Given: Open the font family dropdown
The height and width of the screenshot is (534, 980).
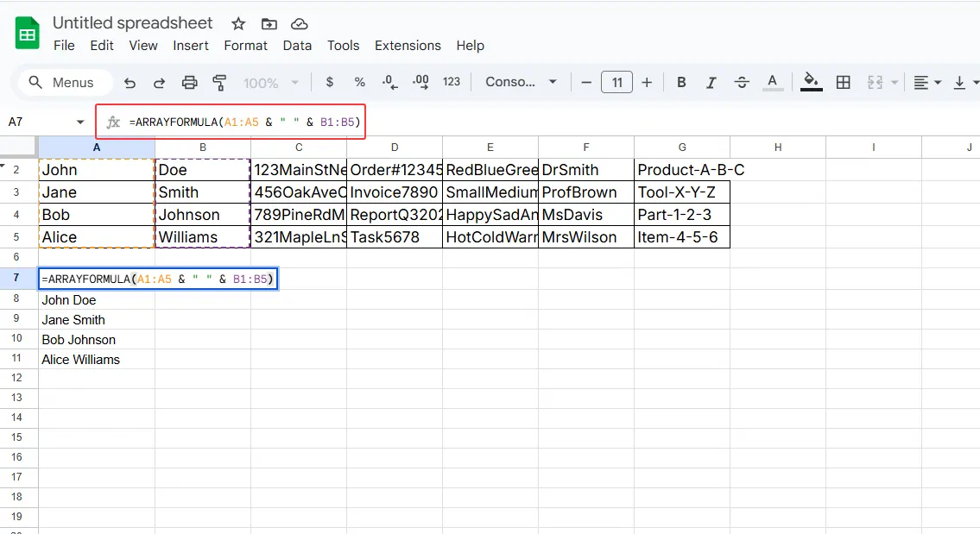Looking at the screenshot, I should click(521, 83).
